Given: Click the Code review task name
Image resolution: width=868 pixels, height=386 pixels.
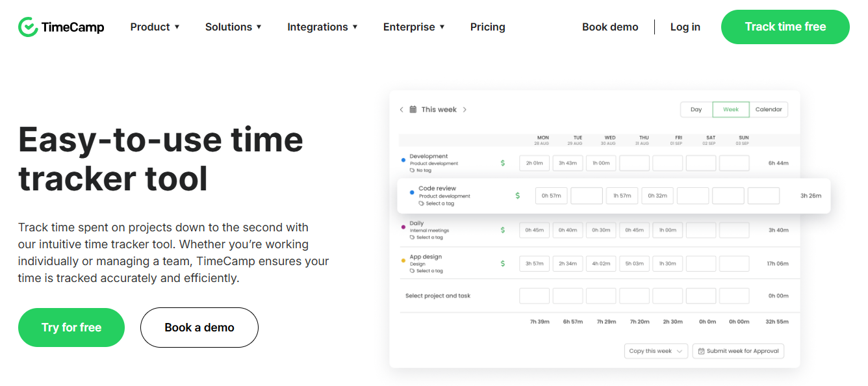Looking at the screenshot, I should coord(437,188).
